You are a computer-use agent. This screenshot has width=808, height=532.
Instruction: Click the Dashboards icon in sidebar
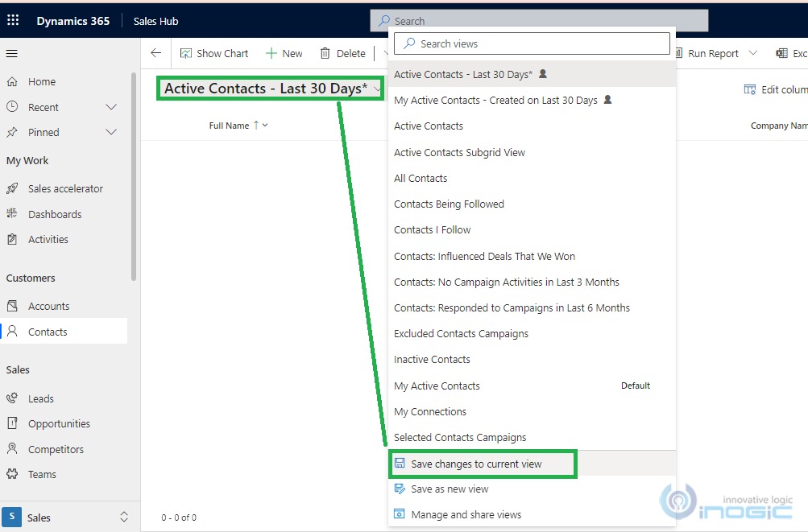12,214
